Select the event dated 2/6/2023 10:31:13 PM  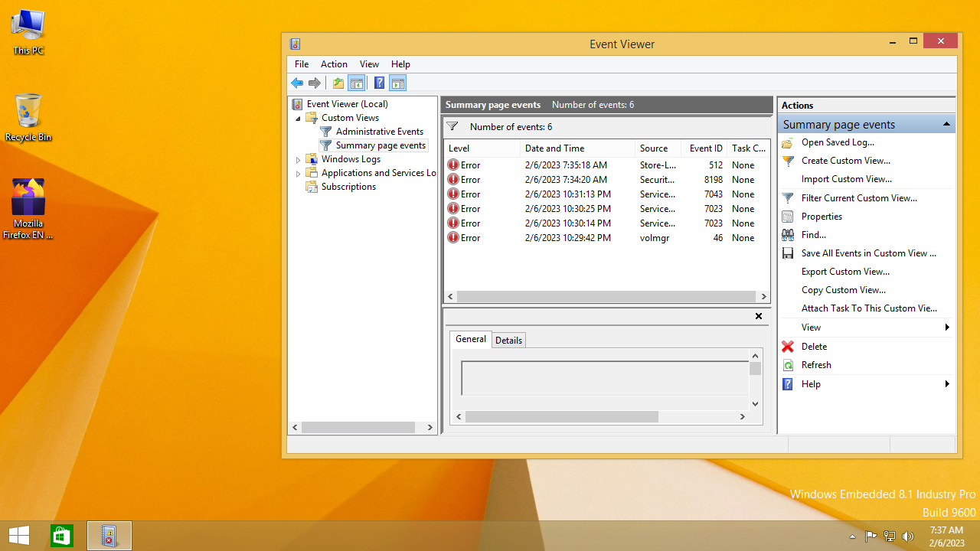pos(606,194)
